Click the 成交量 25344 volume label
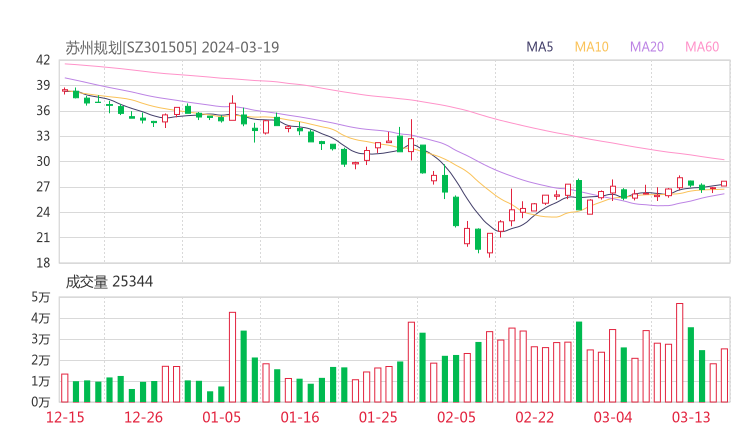The image size is (740, 440). tap(110, 282)
